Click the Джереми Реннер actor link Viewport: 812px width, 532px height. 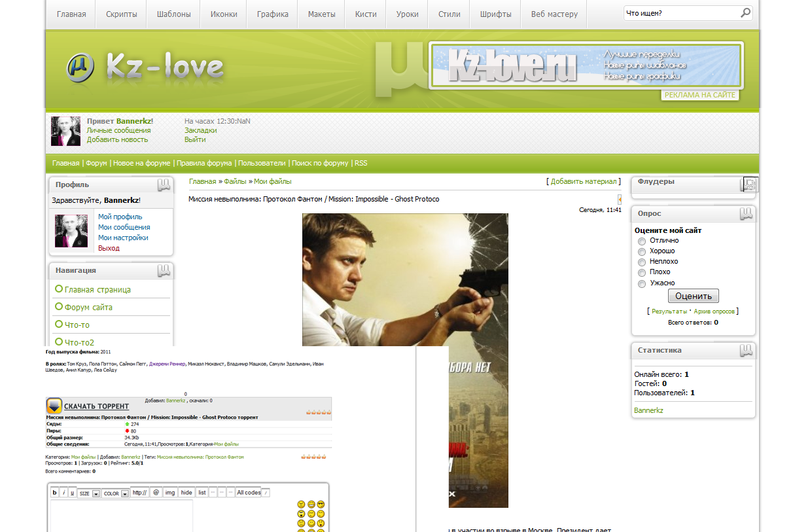(x=168, y=364)
